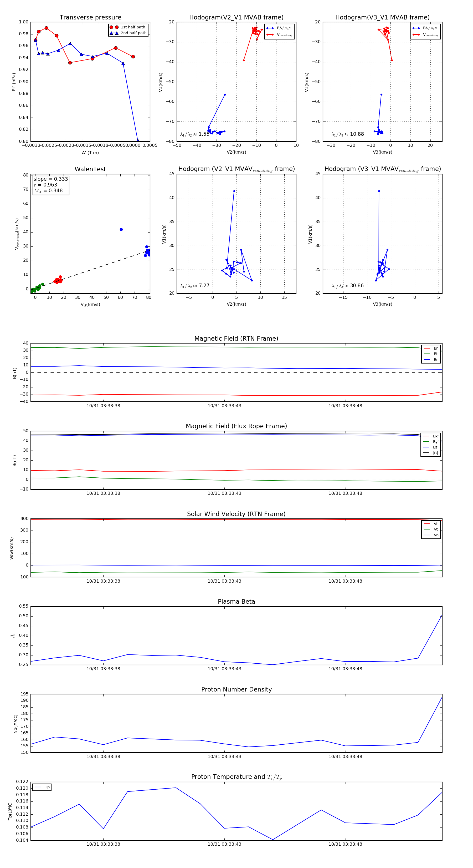Click the 'Tp(10^6K)' y-axis label
Image resolution: width=473 pixels, height=868 pixels.
click(11, 811)
